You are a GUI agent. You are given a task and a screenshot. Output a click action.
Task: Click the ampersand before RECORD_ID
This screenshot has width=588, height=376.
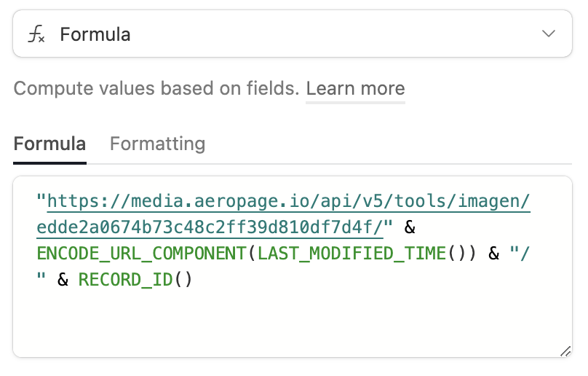coord(63,280)
